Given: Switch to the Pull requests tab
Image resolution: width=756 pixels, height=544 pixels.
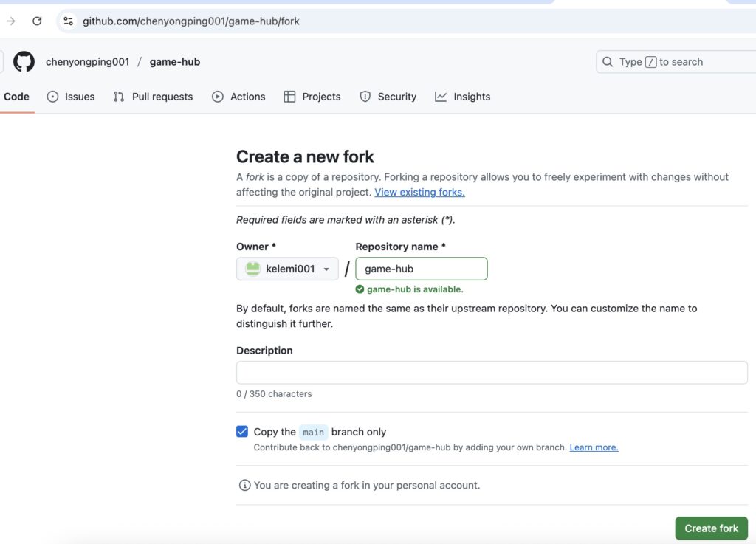Looking at the screenshot, I should [153, 97].
